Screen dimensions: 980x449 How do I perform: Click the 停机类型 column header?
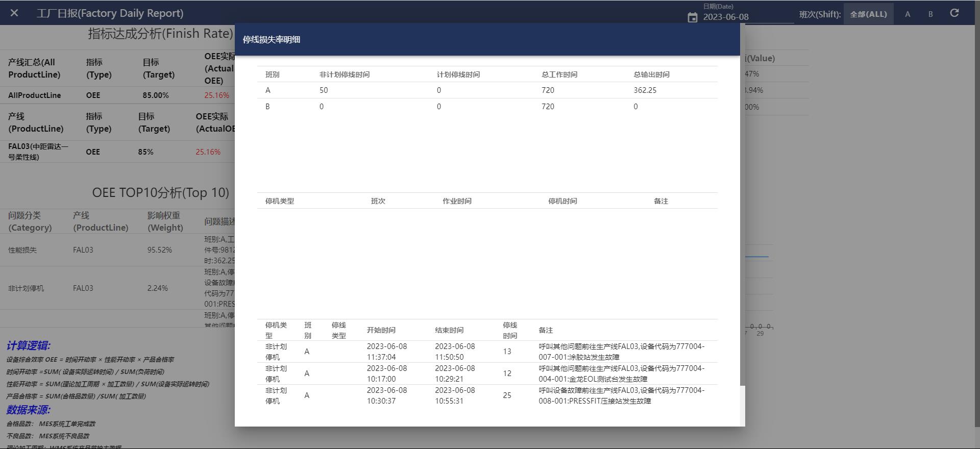pyautogui.click(x=280, y=201)
